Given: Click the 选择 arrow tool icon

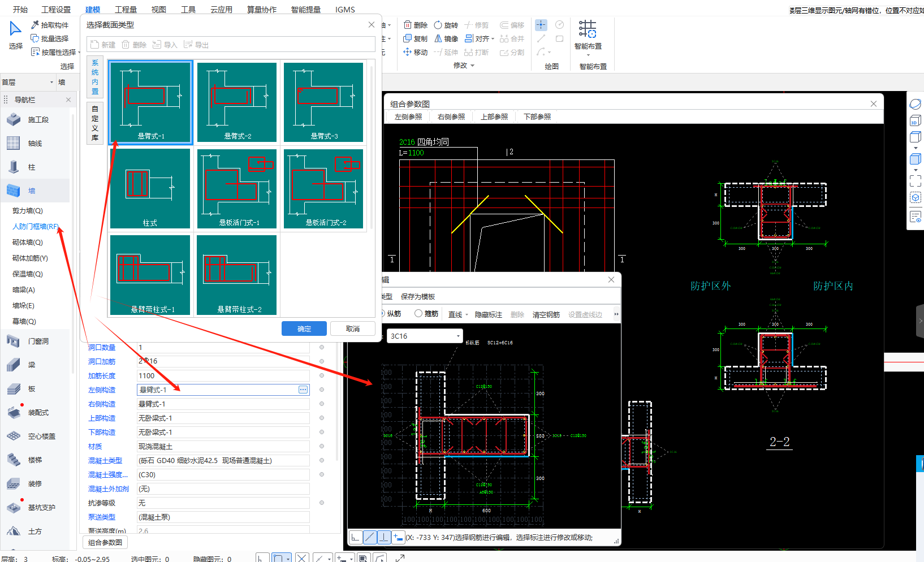Looking at the screenshot, I should [15, 28].
